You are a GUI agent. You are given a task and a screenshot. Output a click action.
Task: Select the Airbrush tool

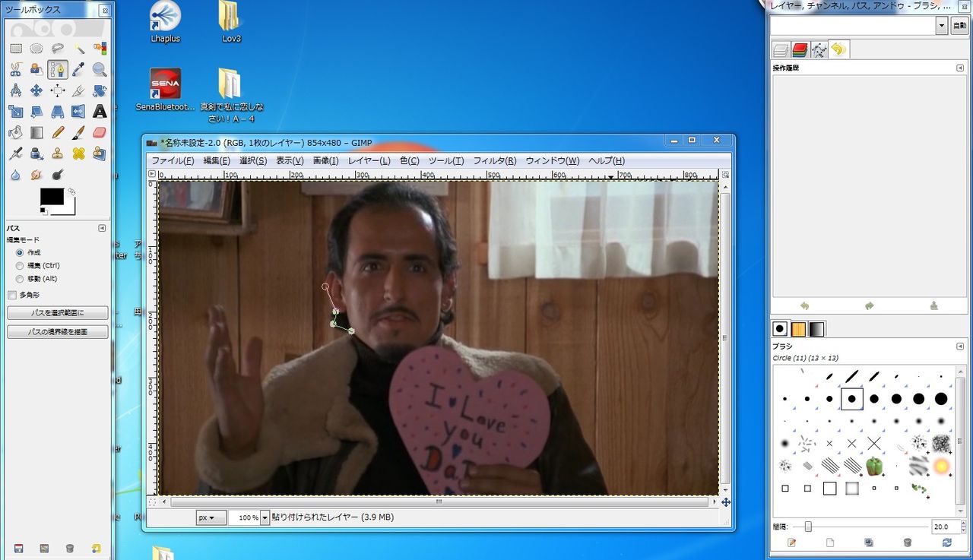click(x=15, y=154)
